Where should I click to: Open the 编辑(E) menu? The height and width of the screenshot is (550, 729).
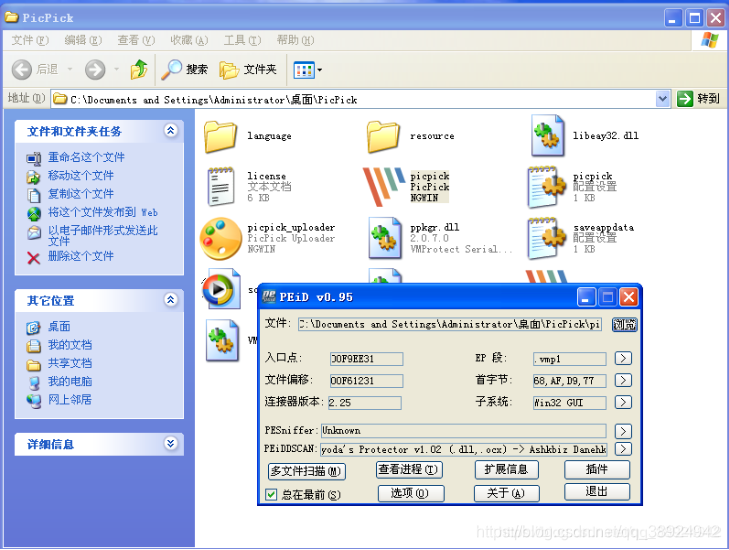point(83,40)
